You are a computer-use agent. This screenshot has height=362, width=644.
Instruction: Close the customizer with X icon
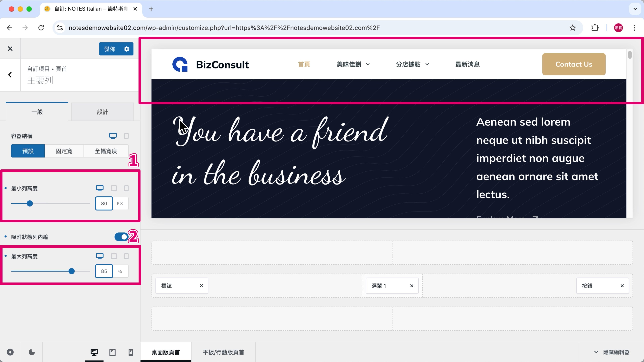click(x=10, y=48)
